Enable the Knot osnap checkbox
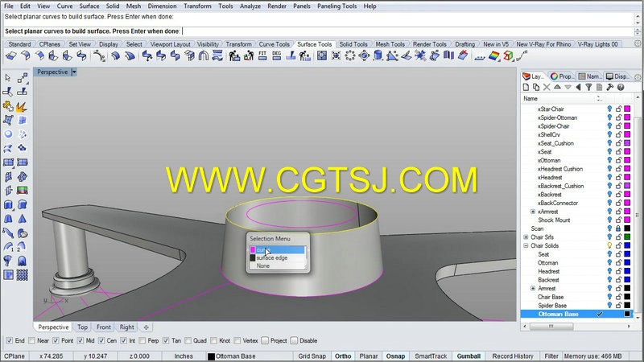Viewport: 644px width, 362px height. point(214,340)
